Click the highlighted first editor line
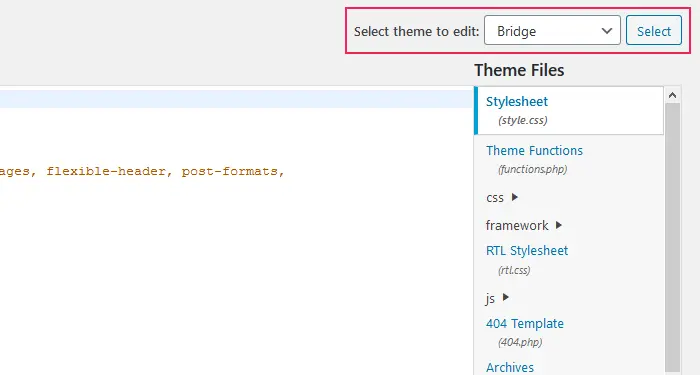The height and width of the screenshot is (375, 700). [237, 99]
